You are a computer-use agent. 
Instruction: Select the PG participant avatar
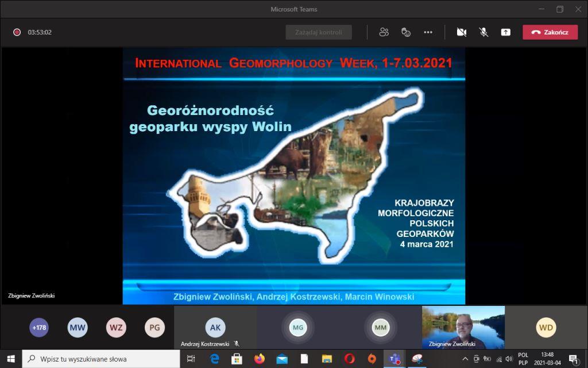[154, 328]
